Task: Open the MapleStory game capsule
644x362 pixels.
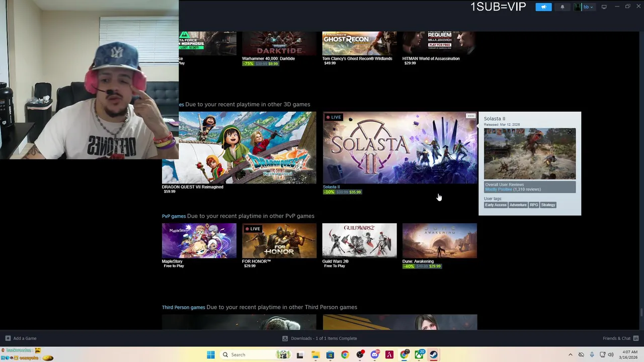Action: 199,241
